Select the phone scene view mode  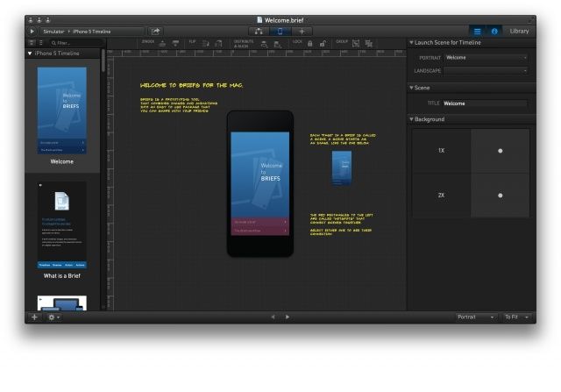(x=280, y=31)
